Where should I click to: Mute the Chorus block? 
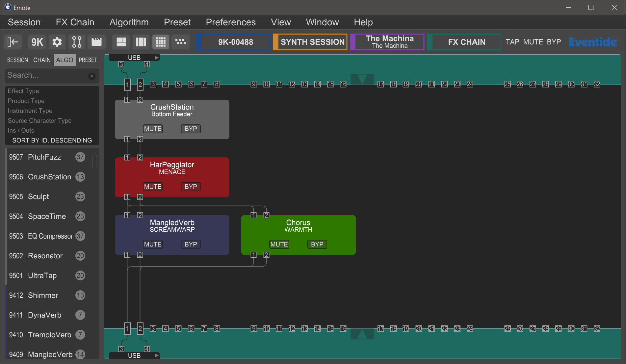pos(279,244)
